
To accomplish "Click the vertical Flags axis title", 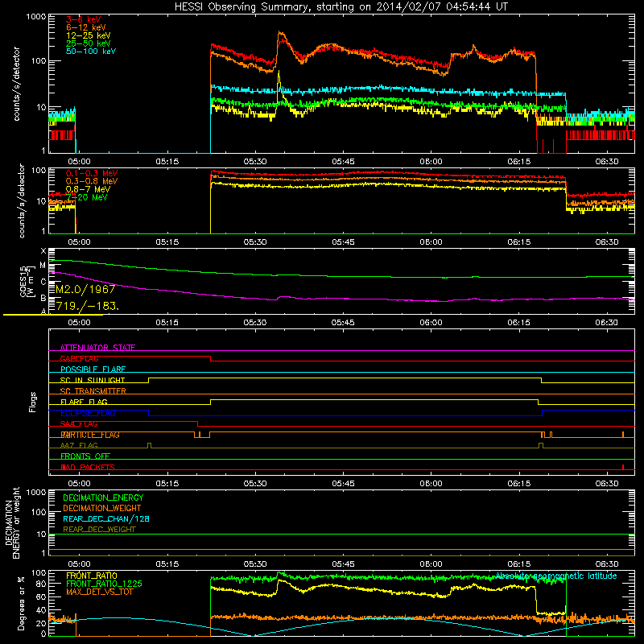I will (x=33, y=402).
